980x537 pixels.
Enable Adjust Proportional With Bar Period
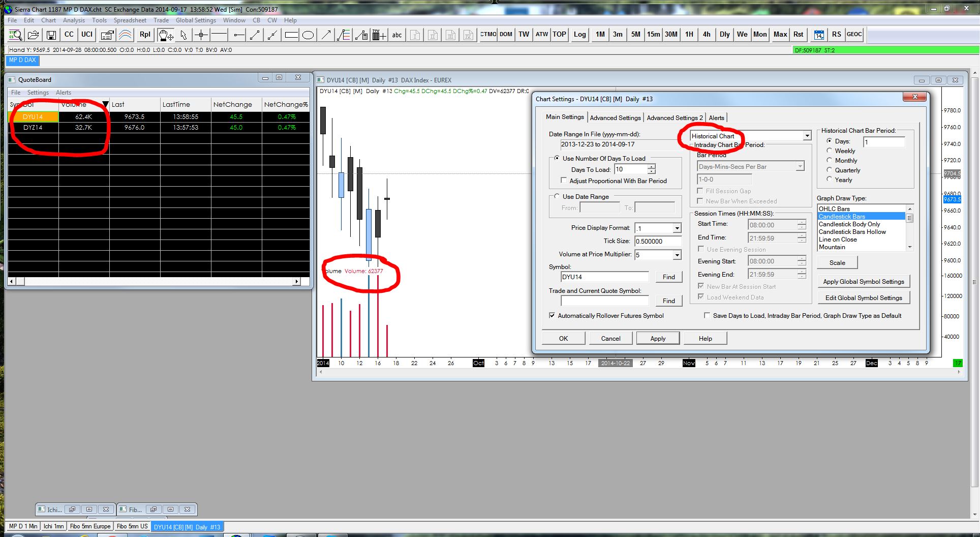(564, 181)
